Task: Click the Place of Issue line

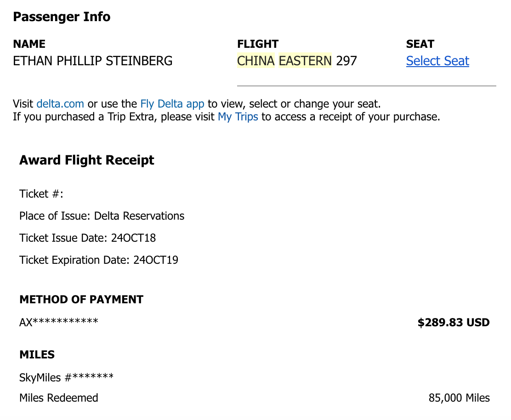Action: pyautogui.click(x=102, y=216)
